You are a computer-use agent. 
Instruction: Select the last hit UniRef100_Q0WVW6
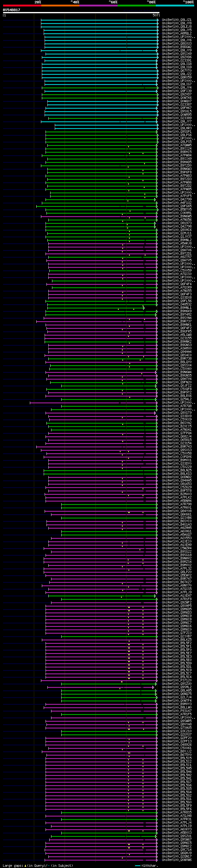(x=177, y=860)
